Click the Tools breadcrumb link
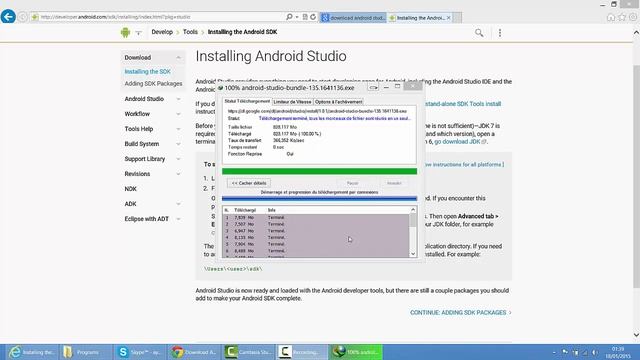Viewport: 640px width, 360px height. pyautogui.click(x=190, y=32)
